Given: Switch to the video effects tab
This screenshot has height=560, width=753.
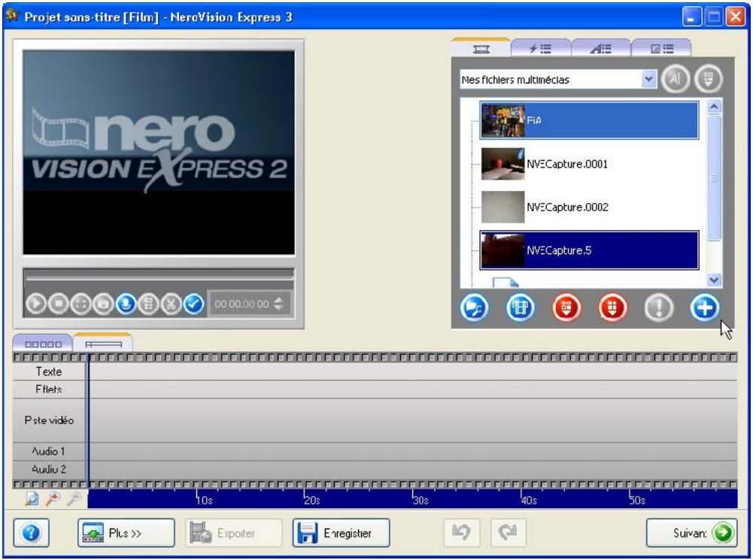Looking at the screenshot, I should (x=541, y=48).
